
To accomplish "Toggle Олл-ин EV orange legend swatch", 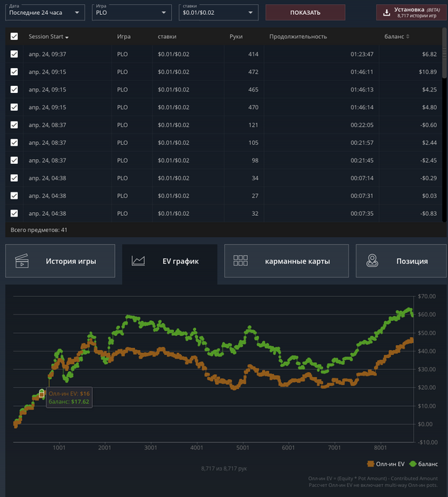I will (x=371, y=464).
